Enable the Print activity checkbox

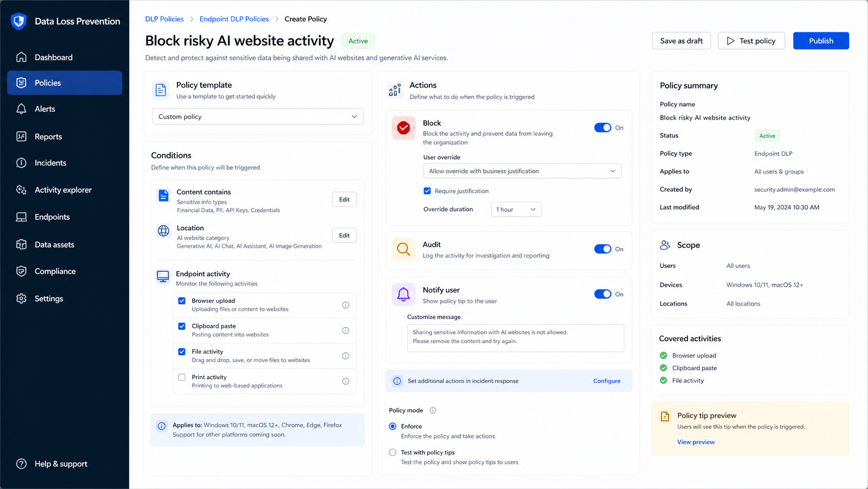pos(182,377)
